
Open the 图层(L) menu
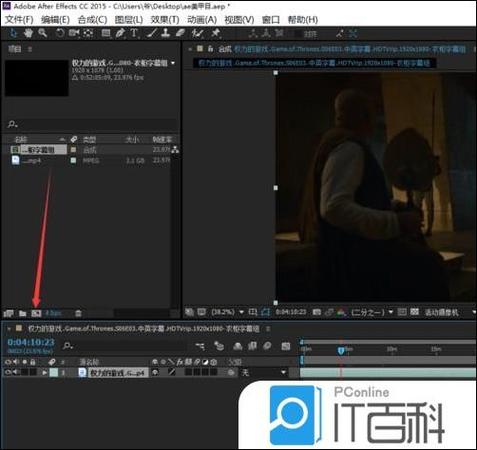[129, 20]
